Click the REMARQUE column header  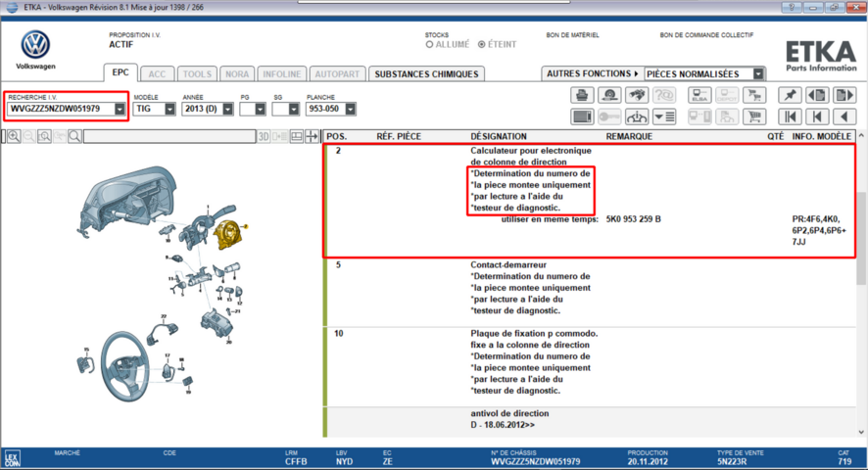pyautogui.click(x=629, y=136)
